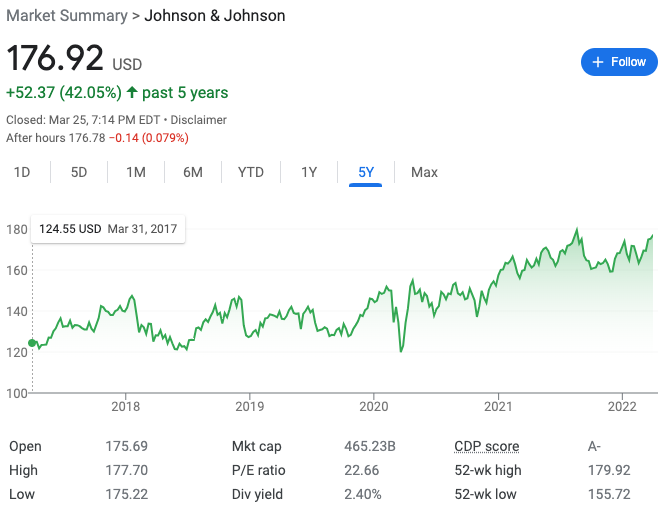Click the Mkt cap value 465.23B
This screenshot has height=513, width=667.
tap(370, 446)
